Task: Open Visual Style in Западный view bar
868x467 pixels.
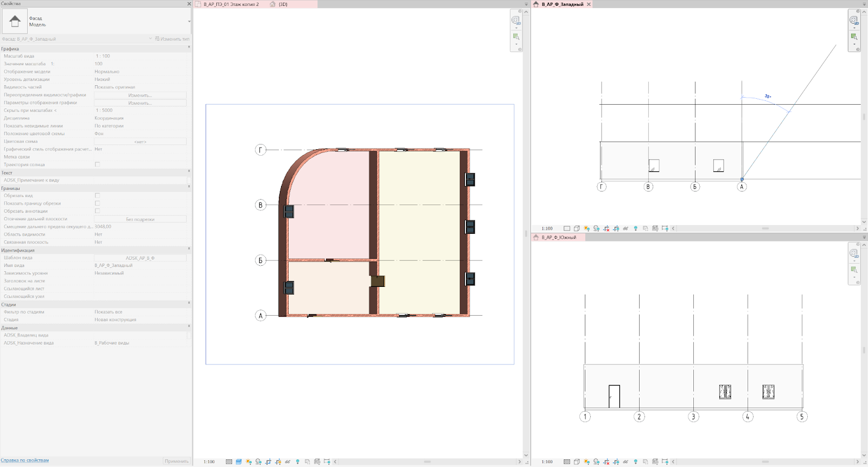Action: point(577,228)
